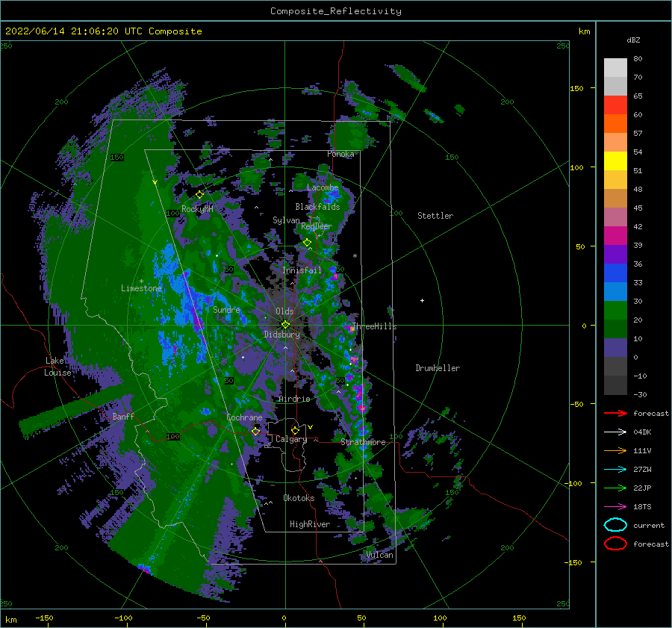Click the 04DK label in the legend
The height and width of the screenshot is (628, 672).
(x=642, y=432)
